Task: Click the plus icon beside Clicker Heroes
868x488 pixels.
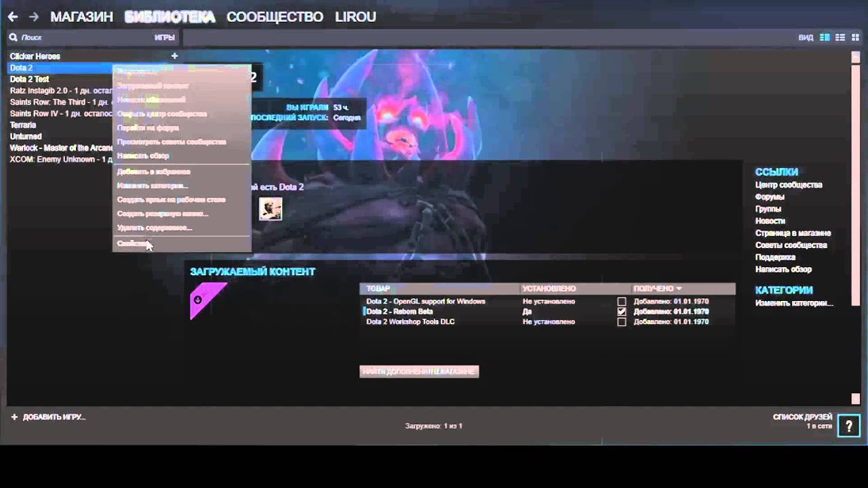Action: click(x=174, y=56)
